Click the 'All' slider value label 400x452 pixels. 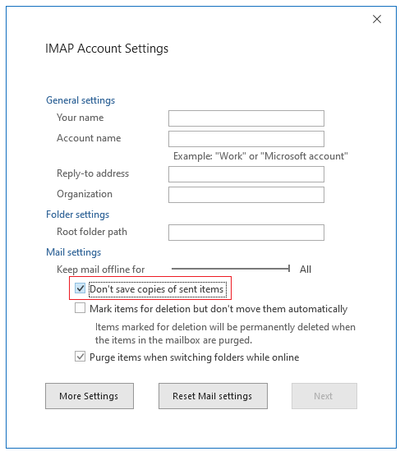pos(305,269)
